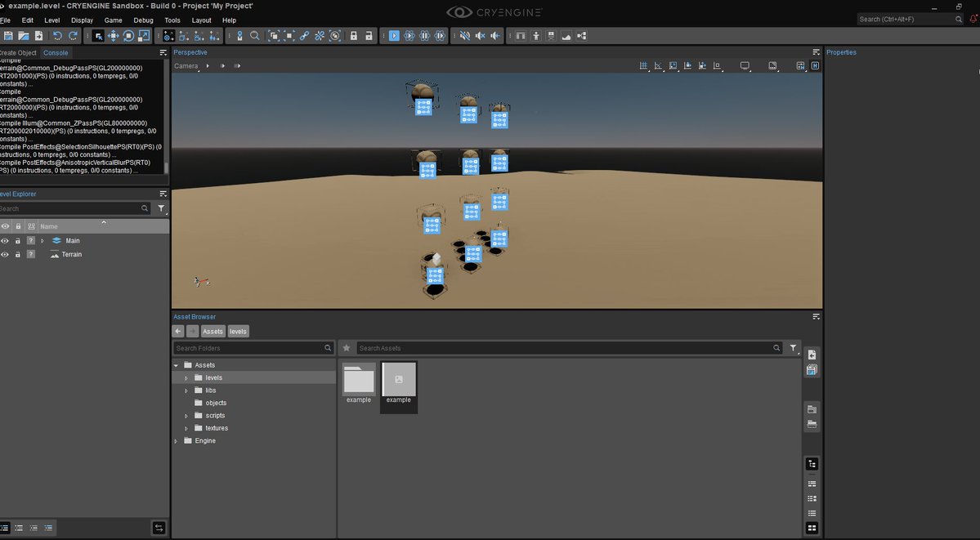This screenshot has width=980, height=540.
Task: Open the Camera dropdown in the viewport
Action: pyautogui.click(x=186, y=65)
